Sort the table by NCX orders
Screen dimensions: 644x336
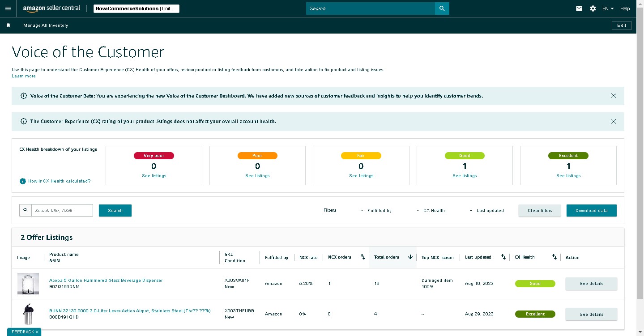pyautogui.click(x=363, y=257)
